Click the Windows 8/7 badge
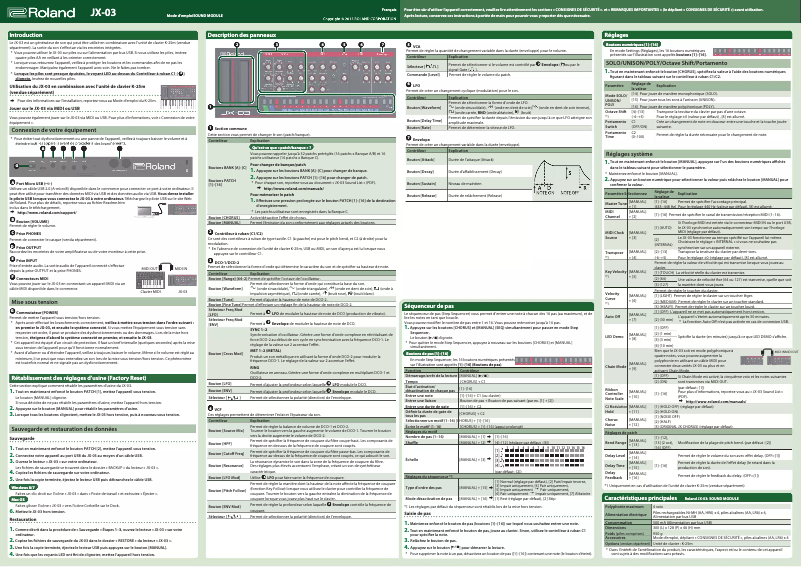The image size is (802, 567). 24,487
